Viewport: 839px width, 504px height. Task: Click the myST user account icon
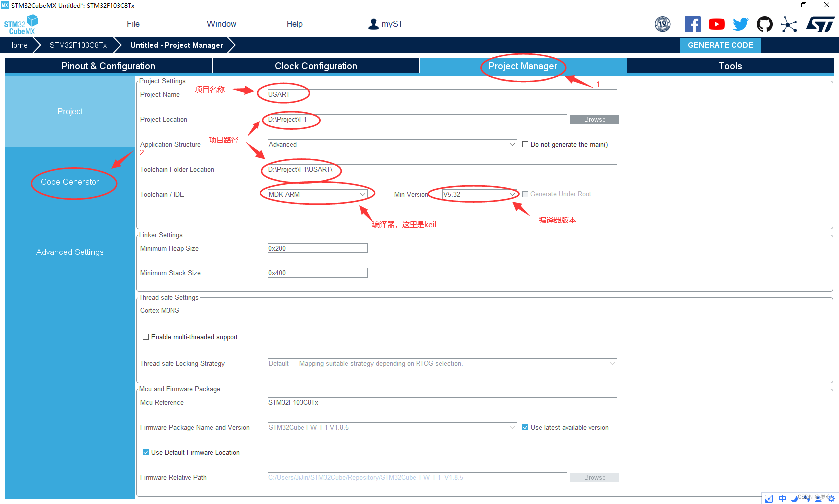pyautogui.click(x=373, y=24)
